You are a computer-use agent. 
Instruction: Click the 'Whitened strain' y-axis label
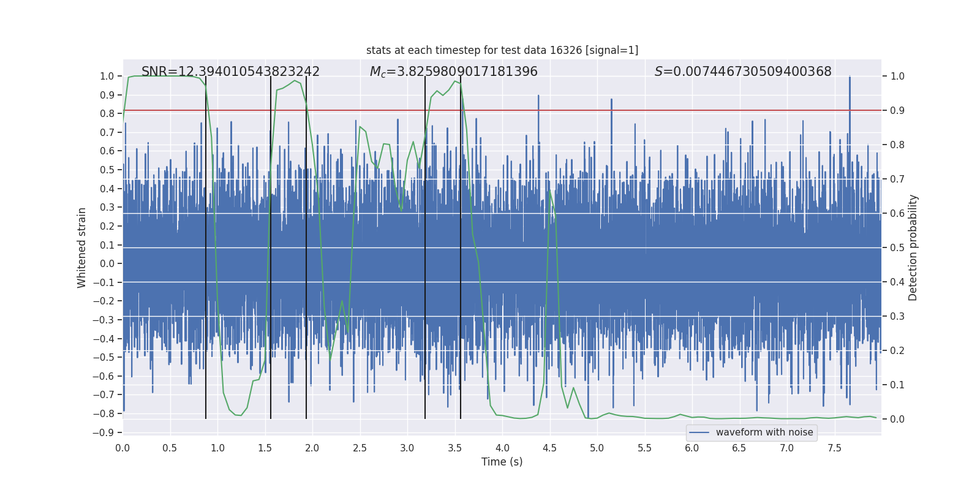coord(82,247)
